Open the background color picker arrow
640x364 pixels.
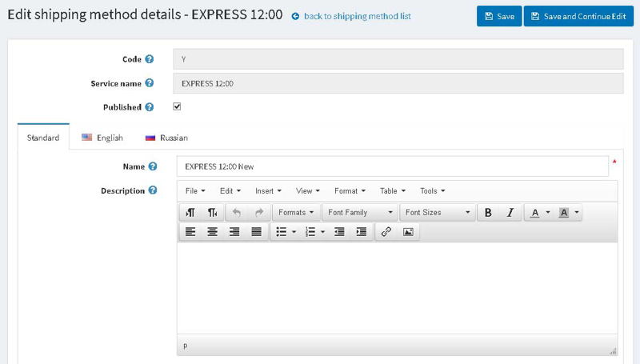577,213
